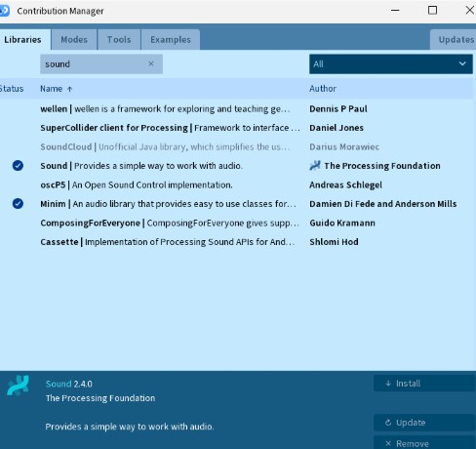Remove the Sound library

[424, 442]
